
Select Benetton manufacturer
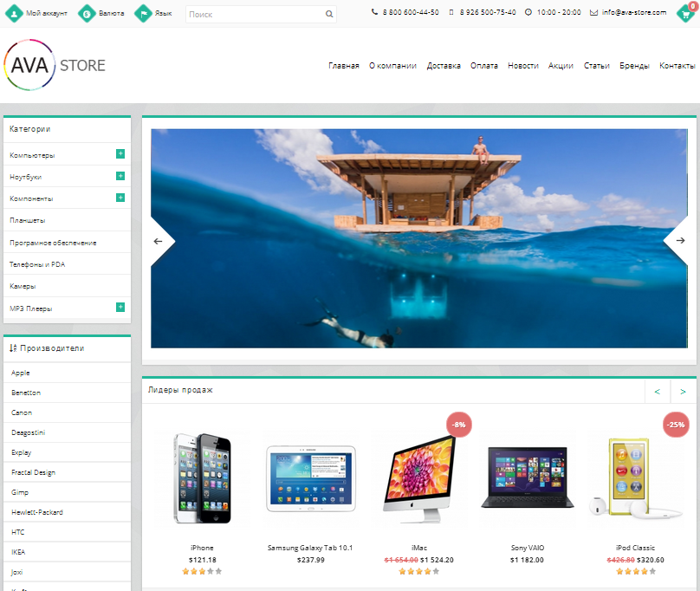[26, 393]
